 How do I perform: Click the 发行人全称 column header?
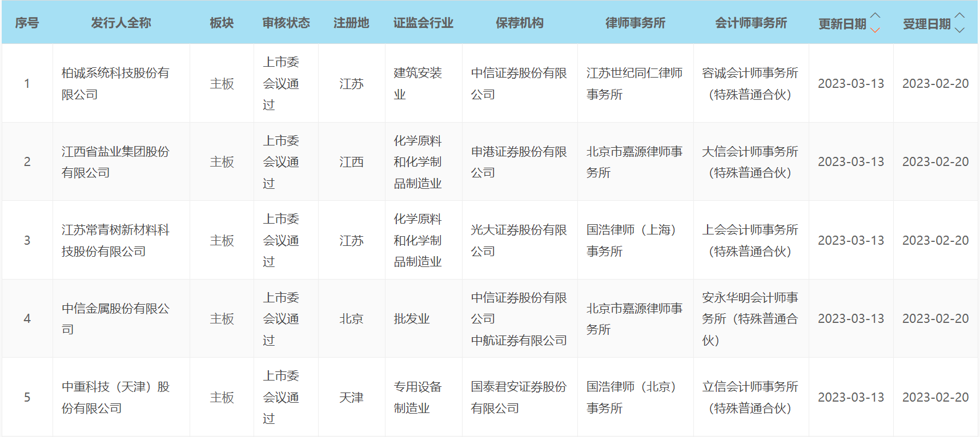click(121, 23)
